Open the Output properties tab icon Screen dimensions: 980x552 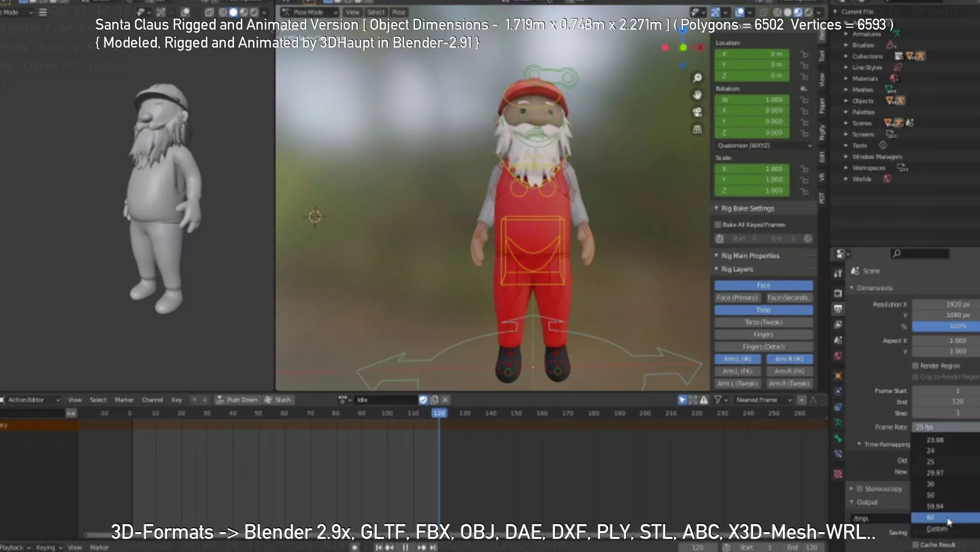[x=838, y=309]
